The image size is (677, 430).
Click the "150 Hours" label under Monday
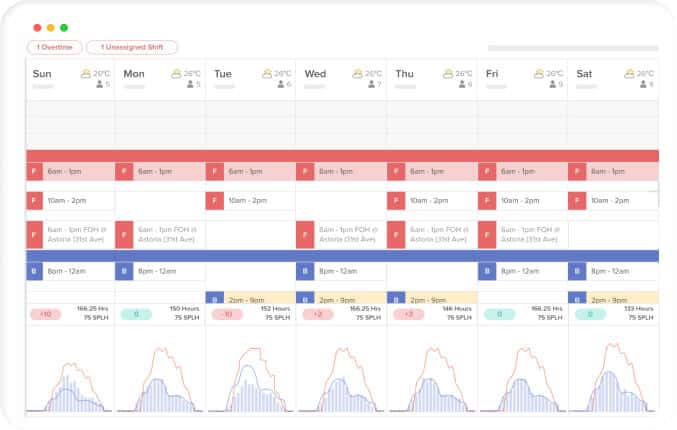pos(184,309)
